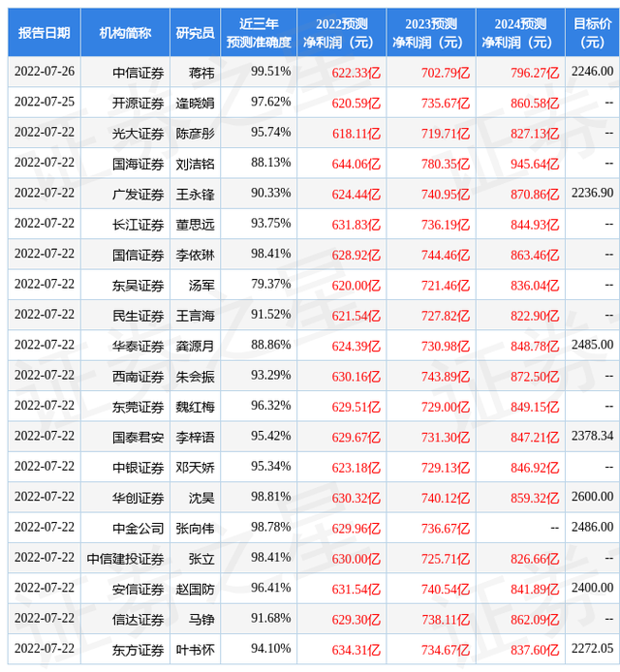Screen dimensions: 620x672
Task: Click 2022 forecast value 620.00亿
Action: 356,286
